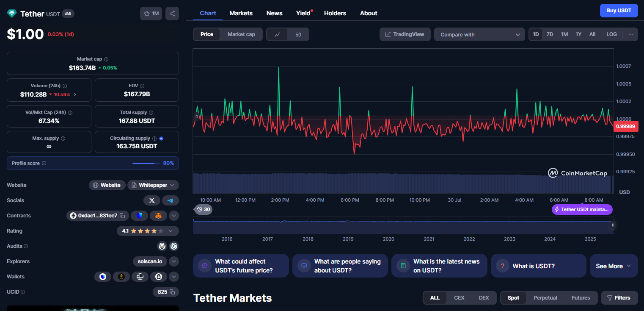Screen dimensions: 644x311
Task: Expand more contracts chevron
Action: pos(174,216)
